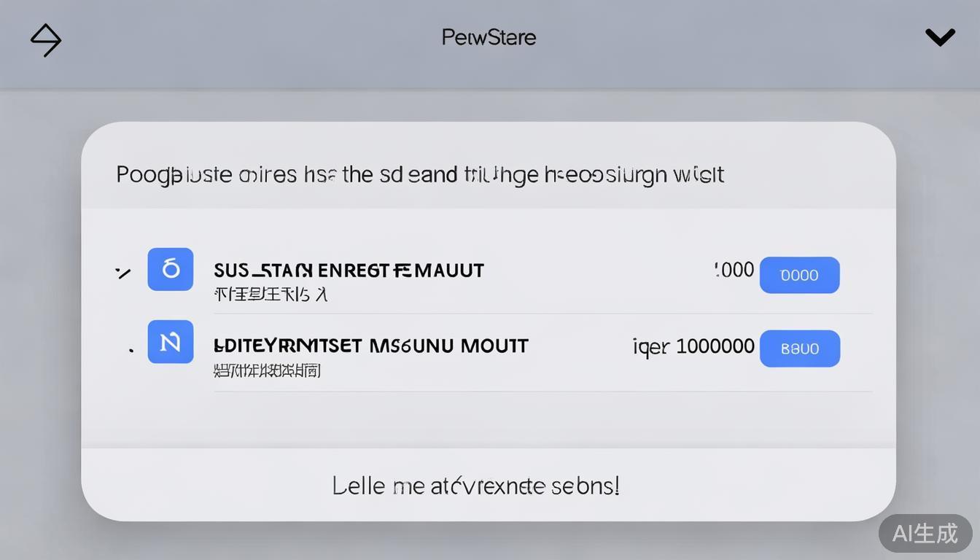The width and height of the screenshot is (980, 560).
Task: Click the "AI生成" badge in the corner
Action: click(x=925, y=533)
